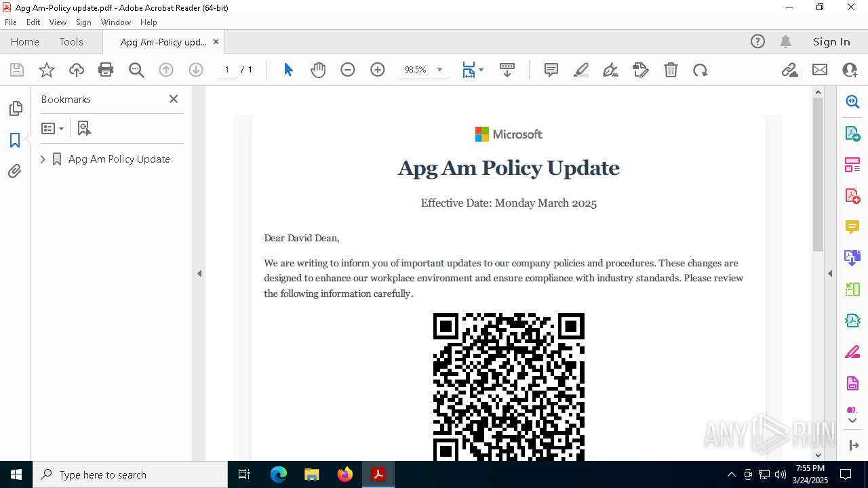The image size is (868, 488).
Task: Open the Window menu
Action: click(116, 22)
